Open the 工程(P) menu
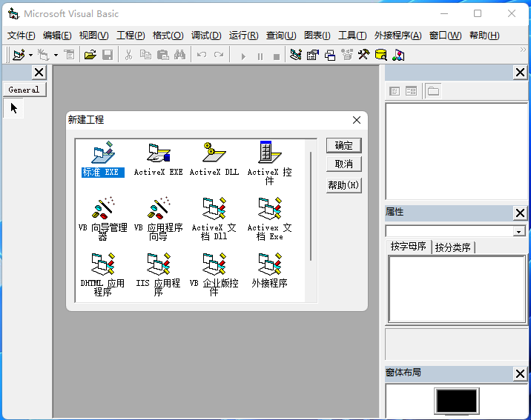 [x=131, y=36]
